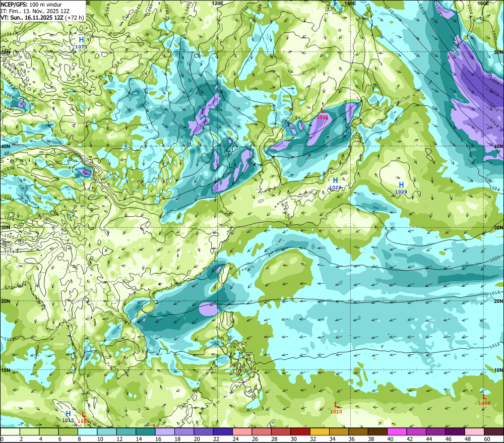
Task: Click the 'VT: Sun.. 16.11.2025 12Z' line
Action: point(32,17)
